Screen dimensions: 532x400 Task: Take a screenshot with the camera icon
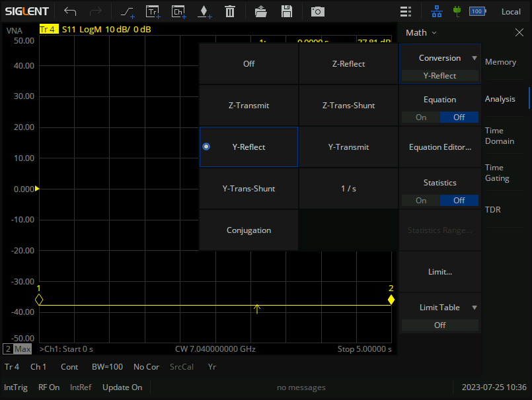pyautogui.click(x=318, y=12)
